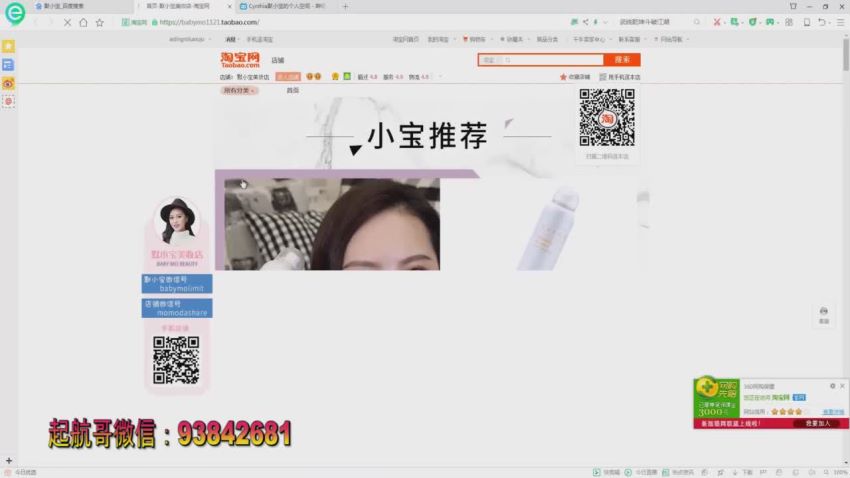The width and height of the screenshot is (850, 478).
Task: Open the green game controller extension
Action: [770, 22]
